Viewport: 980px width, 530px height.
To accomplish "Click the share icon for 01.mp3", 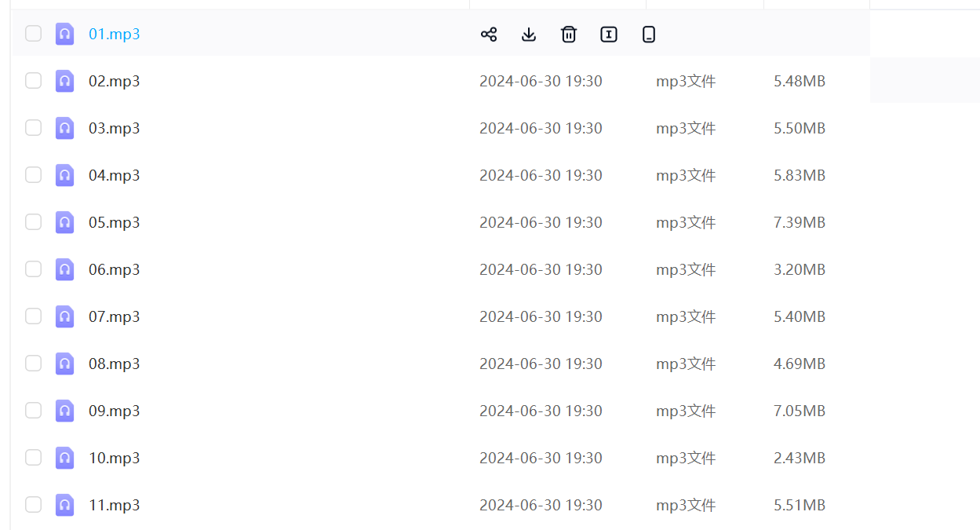I will pos(489,34).
